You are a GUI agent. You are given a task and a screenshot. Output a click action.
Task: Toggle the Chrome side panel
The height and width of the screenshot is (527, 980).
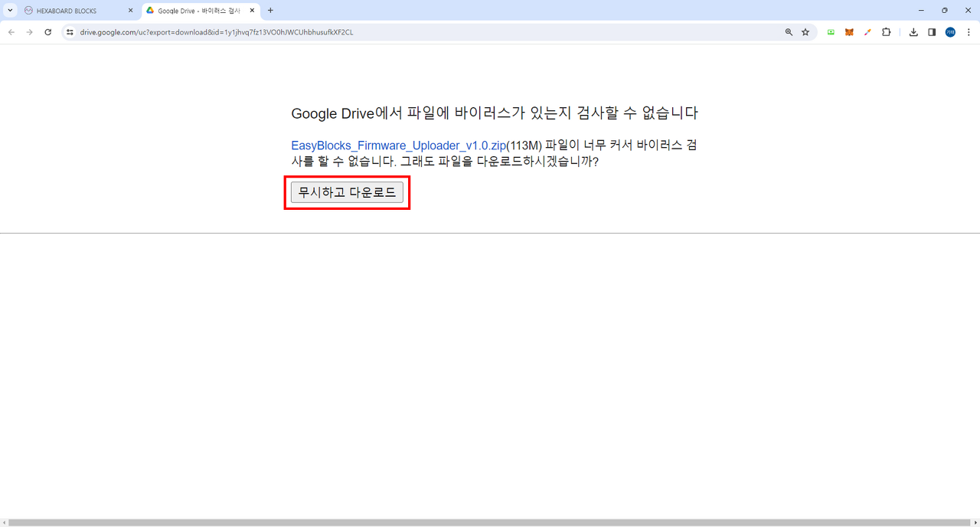932,32
